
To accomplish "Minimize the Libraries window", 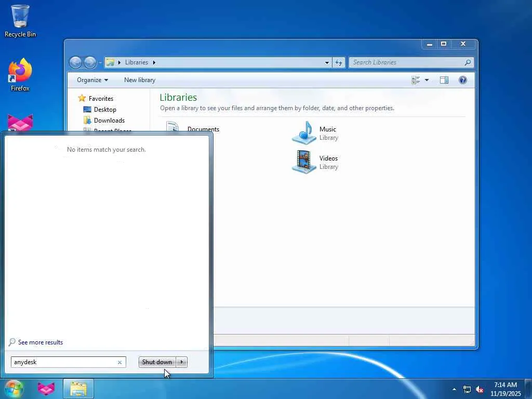I will point(430,44).
